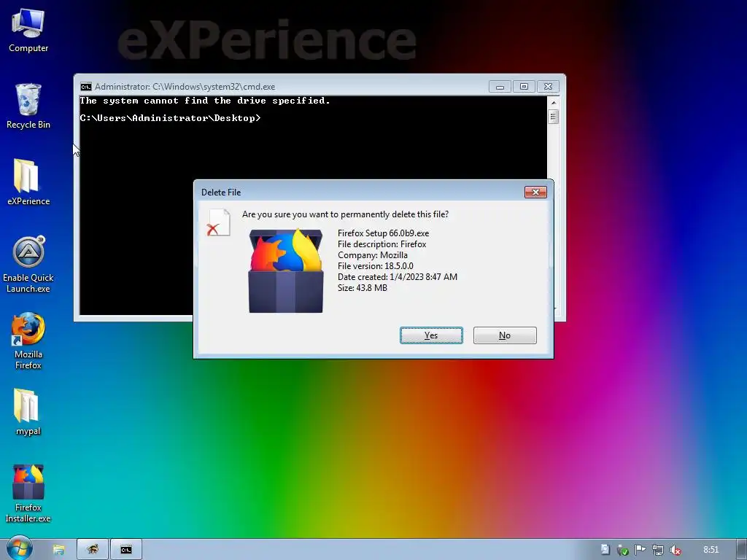Click the muted volume tray icon
The height and width of the screenshot is (560, 747).
(x=675, y=550)
